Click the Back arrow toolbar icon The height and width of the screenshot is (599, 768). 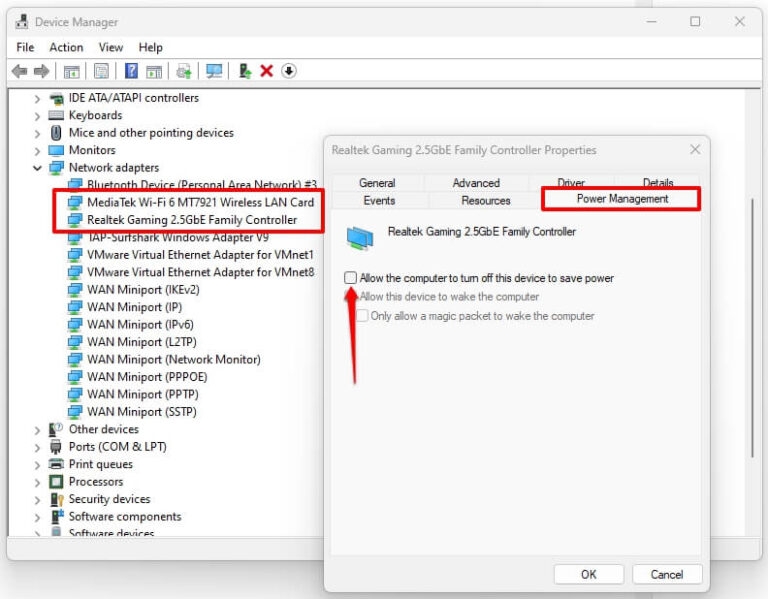pos(19,71)
